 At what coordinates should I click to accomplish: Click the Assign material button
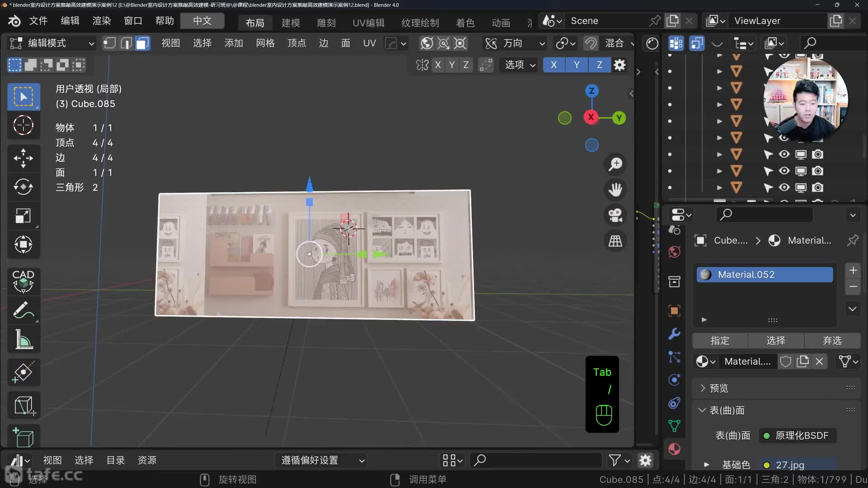coord(720,341)
